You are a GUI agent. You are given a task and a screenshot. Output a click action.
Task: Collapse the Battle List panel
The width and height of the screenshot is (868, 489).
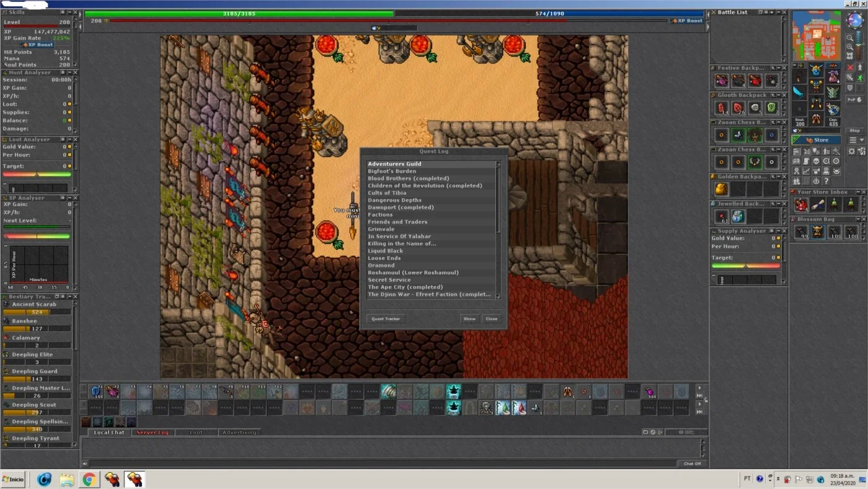pyautogui.click(x=779, y=12)
